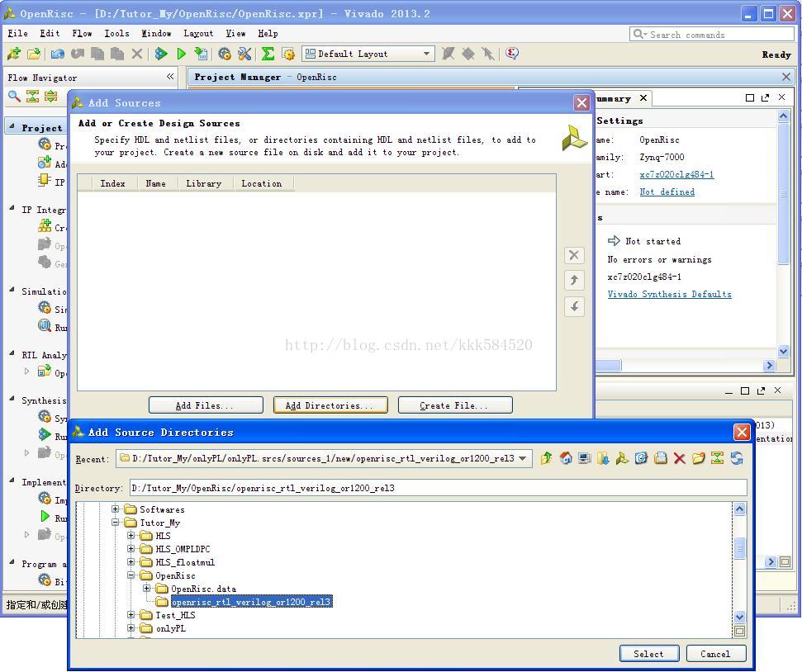The image size is (802, 672).
Task: Click the collapse all icon in directory dialog
Action: click(x=717, y=458)
